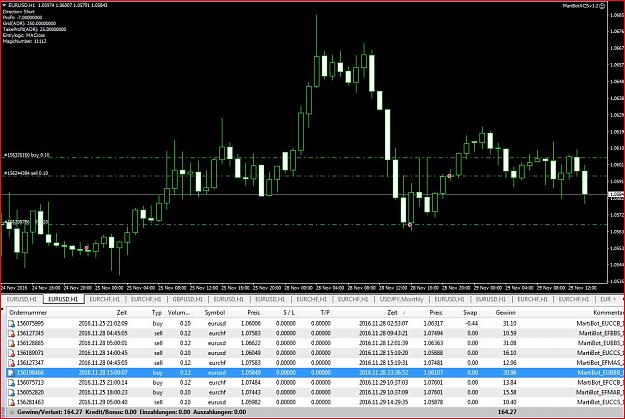The height and width of the screenshot is (419, 625).
Task: Sort by the Symbol column header
Action: pos(215,313)
